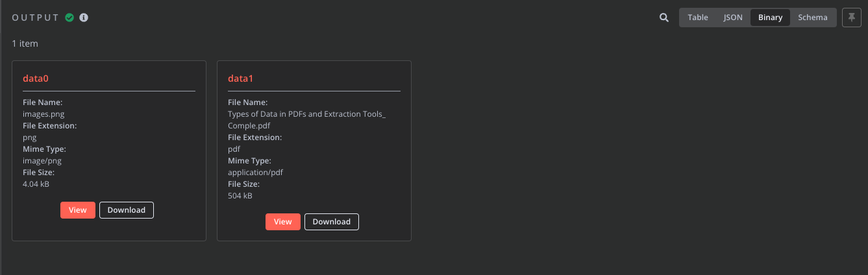Switch to the Table view
The height and width of the screenshot is (275, 868).
click(698, 18)
